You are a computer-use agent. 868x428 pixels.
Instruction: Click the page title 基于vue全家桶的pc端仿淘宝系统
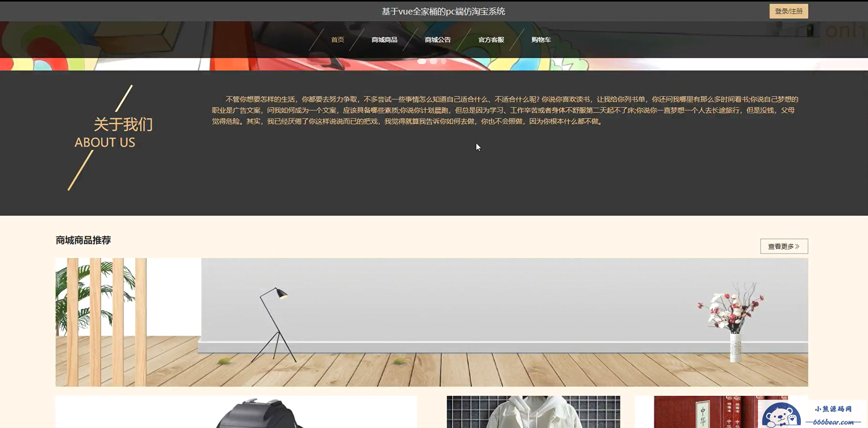tap(443, 11)
